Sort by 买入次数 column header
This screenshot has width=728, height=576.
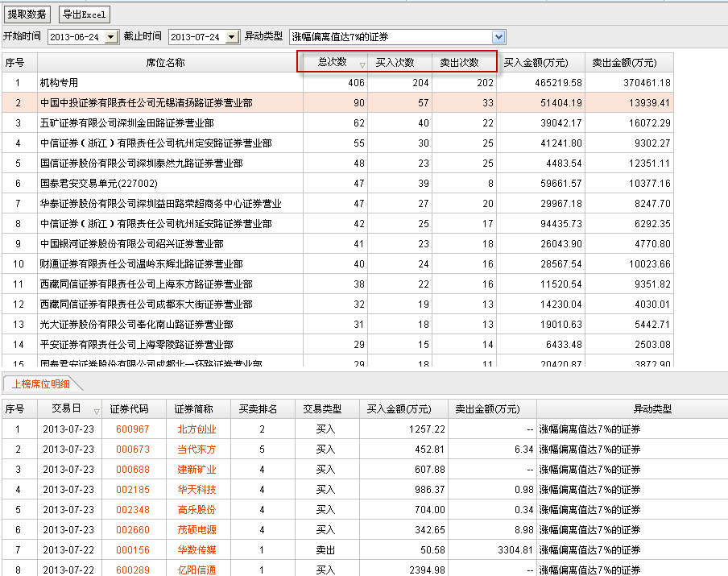(x=395, y=62)
